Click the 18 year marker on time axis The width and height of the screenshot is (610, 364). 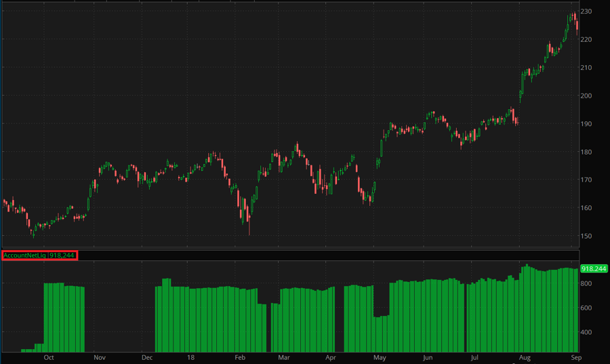click(191, 357)
